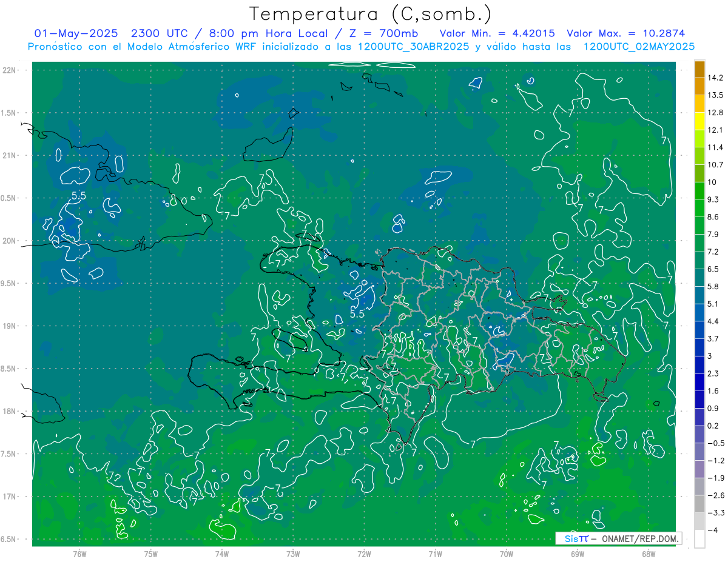
Task: Click the "-3.3" colorbar value
Action: tap(715, 513)
